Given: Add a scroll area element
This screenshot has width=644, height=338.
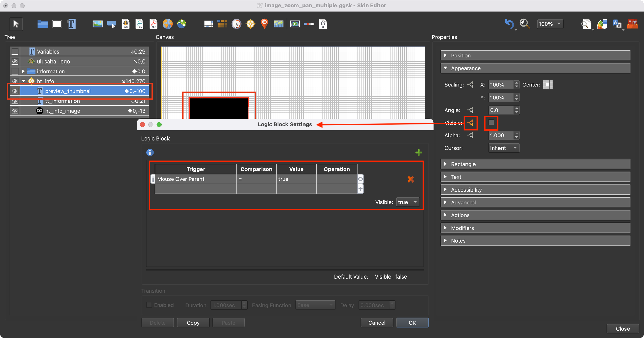Looking at the screenshot, I should tap(208, 24).
